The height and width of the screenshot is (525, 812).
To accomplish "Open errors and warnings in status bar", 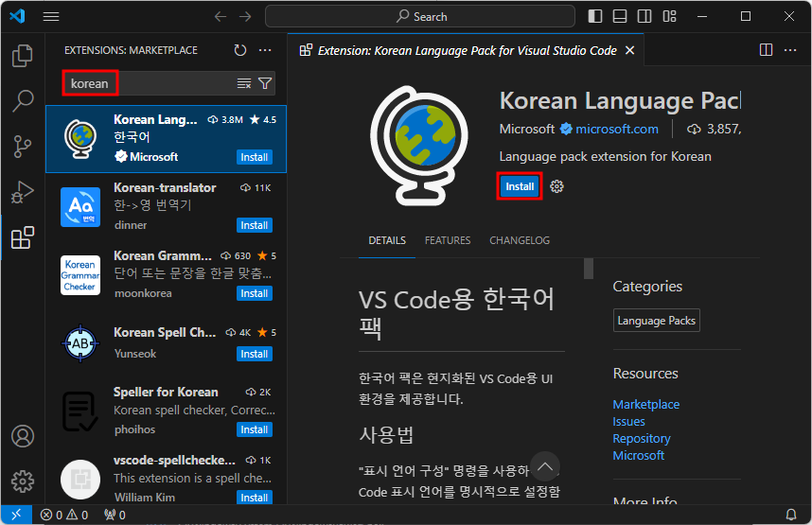I will click(x=64, y=515).
